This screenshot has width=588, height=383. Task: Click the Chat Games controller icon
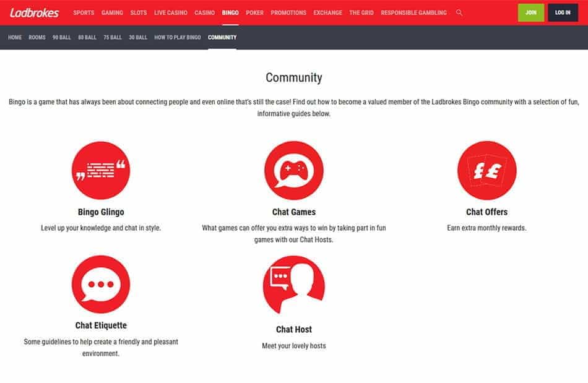coord(294,171)
